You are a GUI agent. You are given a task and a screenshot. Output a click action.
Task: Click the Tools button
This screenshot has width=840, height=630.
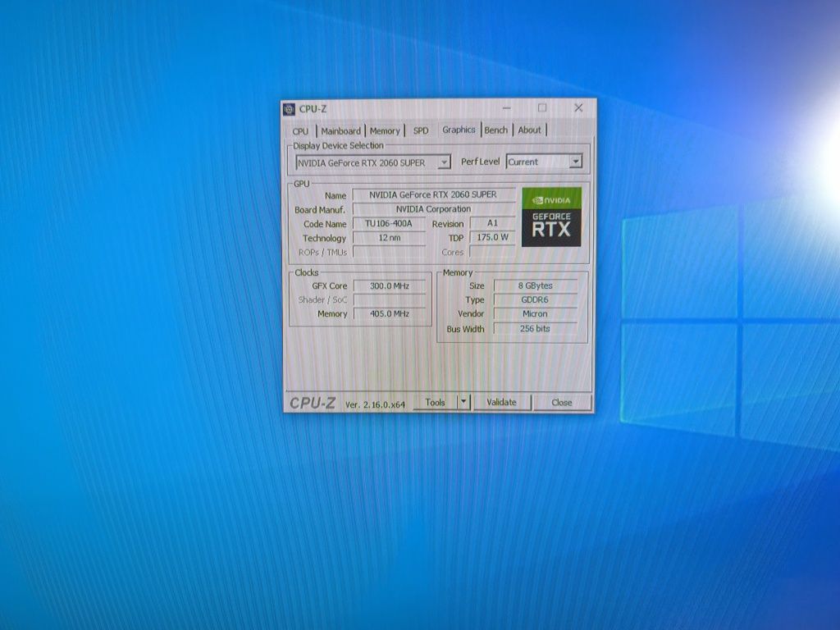point(435,402)
